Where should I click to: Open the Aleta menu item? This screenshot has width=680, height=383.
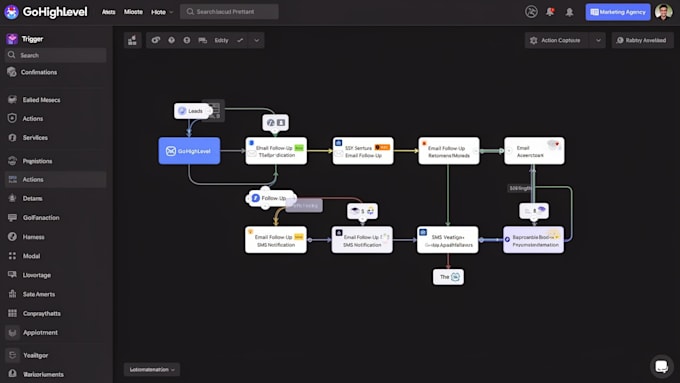click(108, 12)
